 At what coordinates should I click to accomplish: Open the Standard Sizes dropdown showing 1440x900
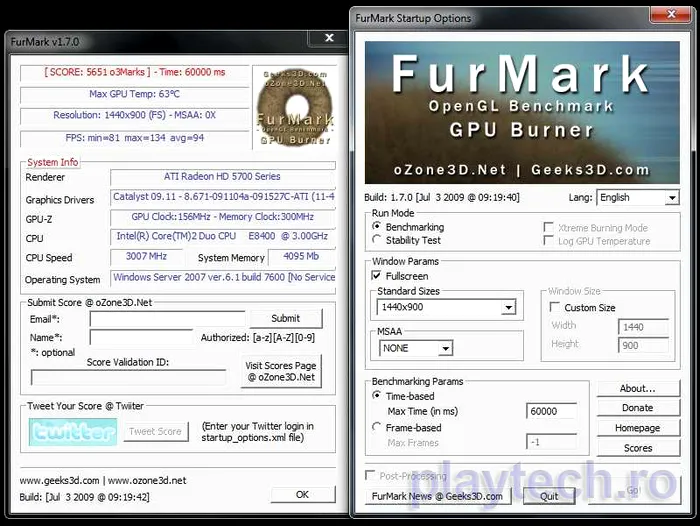point(446,307)
